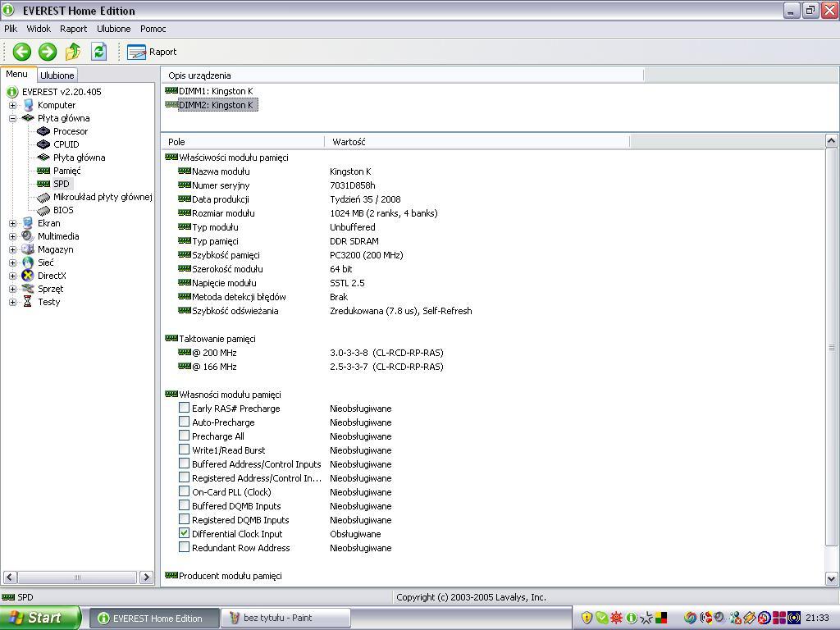Select the Komputer tree item
The height and width of the screenshot is (630, 840).
click(57, 105)
